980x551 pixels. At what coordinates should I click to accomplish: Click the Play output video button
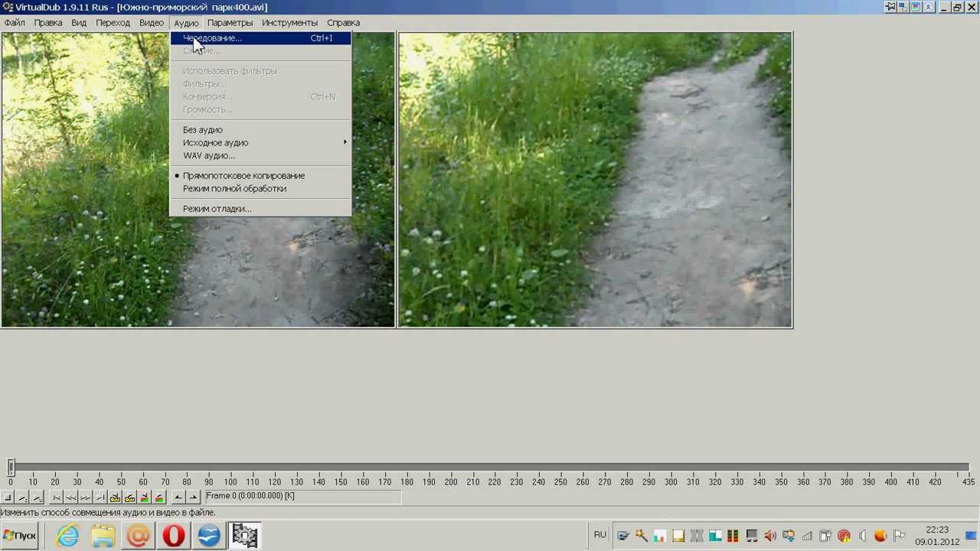pos(37,497)
